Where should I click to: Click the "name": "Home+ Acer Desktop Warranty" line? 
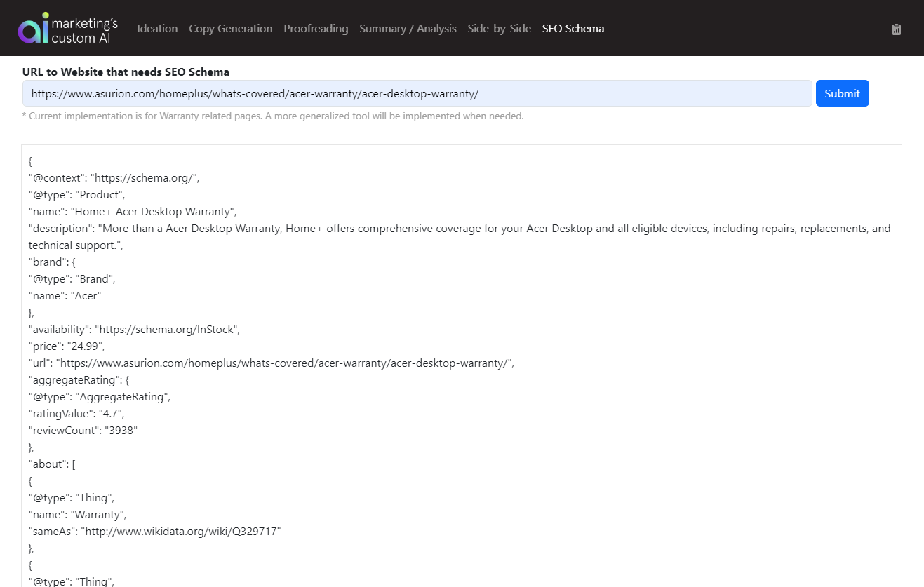click(133, 212)
